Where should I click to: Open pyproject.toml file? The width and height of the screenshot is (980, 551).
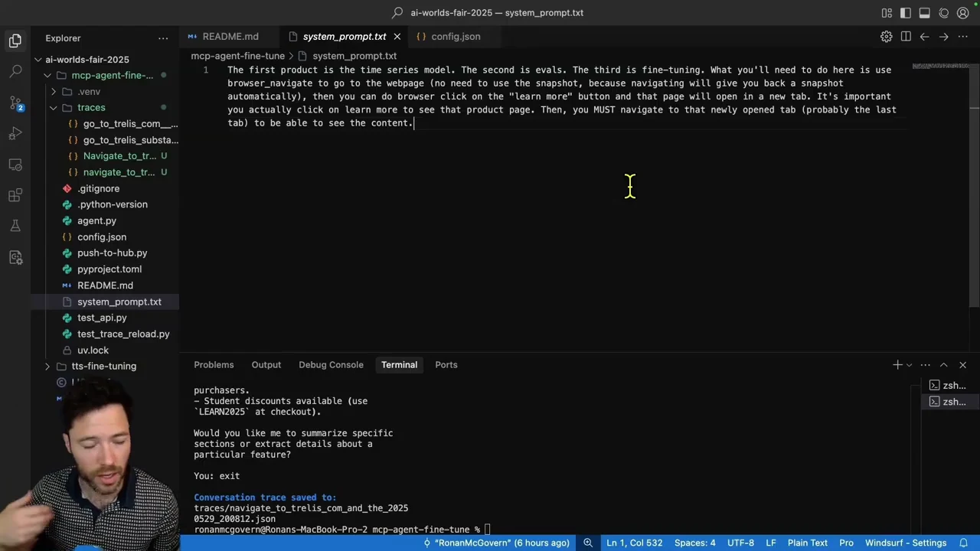tap(109, 269)
